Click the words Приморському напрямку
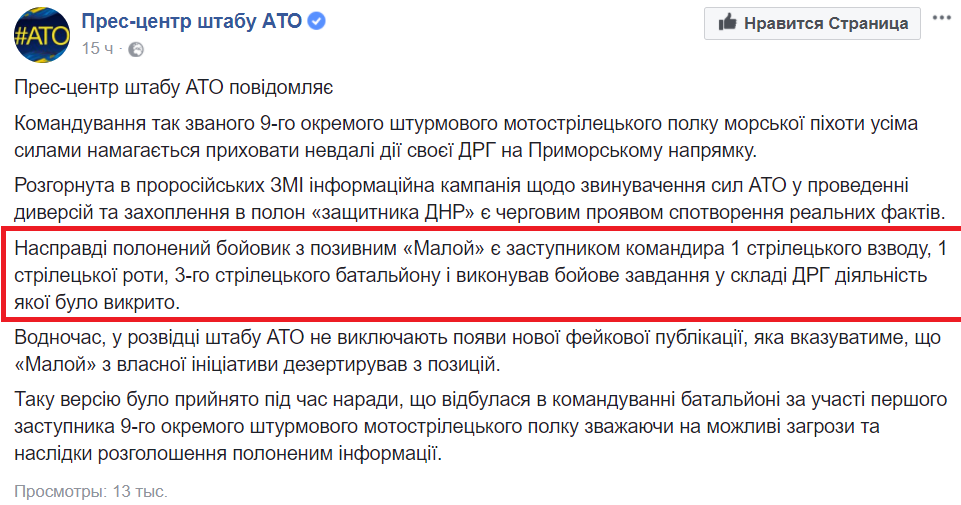This screenshot has width=961, height=505. 642,150
